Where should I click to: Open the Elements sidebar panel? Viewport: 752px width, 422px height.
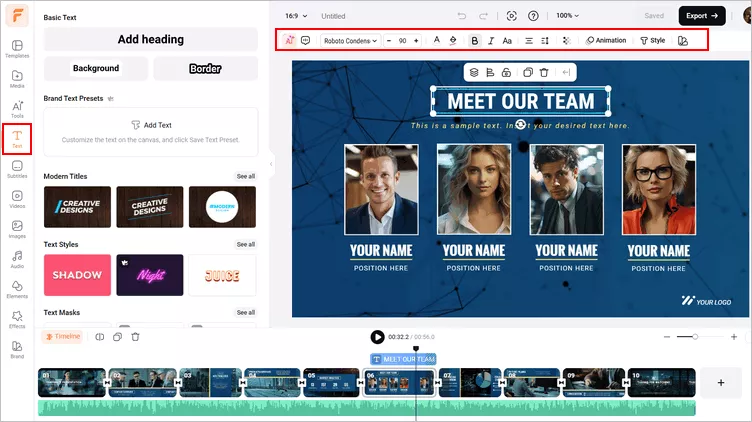click(17, 290)
